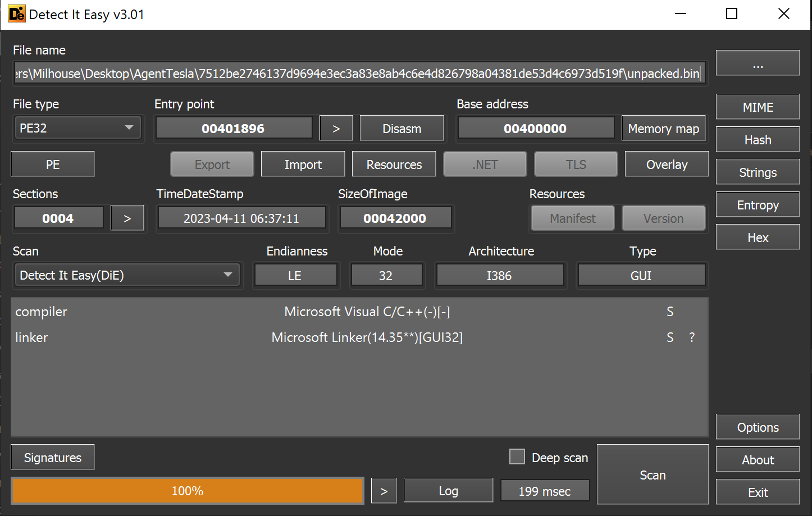Open the About dialog
The width and height of the screenshot is (812, 516).
click(x=758, y=459)
